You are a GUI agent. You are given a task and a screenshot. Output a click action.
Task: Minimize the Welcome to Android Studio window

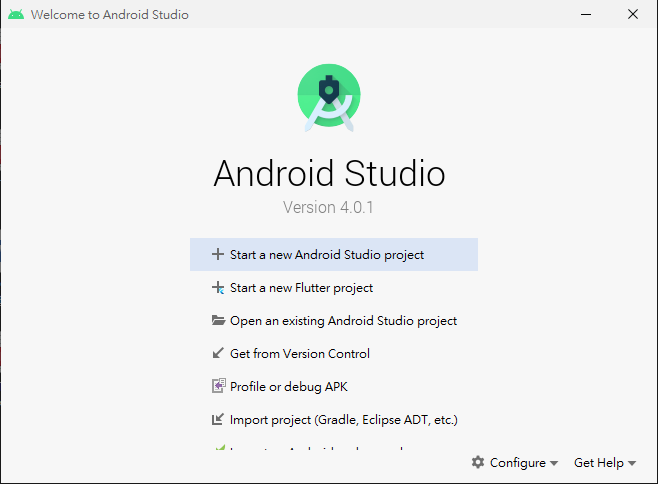[x=586, y=14]
